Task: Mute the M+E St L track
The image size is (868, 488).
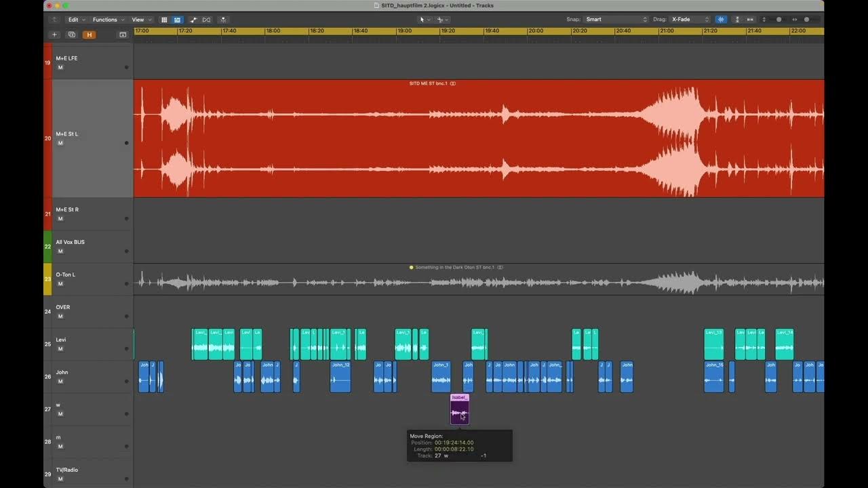Action: [x=60, y=143]
